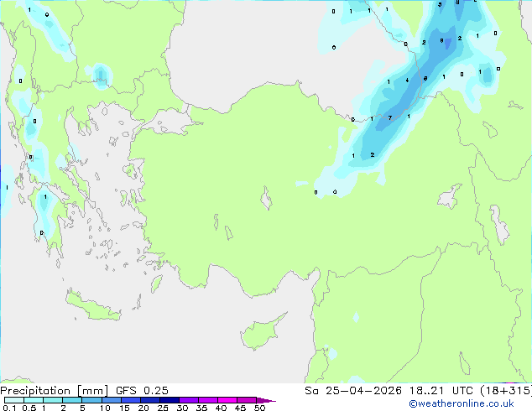
Task: Click the '10' legend scale label
Action: point(105,408)
